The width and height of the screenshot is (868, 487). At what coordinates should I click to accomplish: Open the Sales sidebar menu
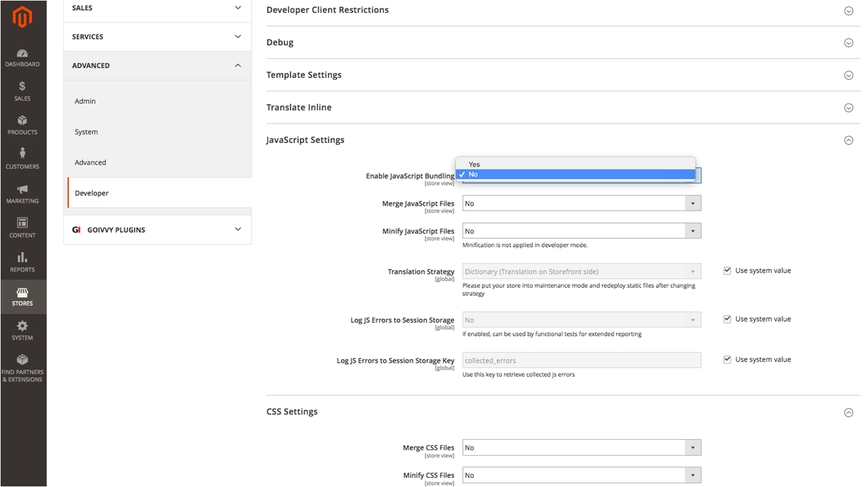point(23,92)
